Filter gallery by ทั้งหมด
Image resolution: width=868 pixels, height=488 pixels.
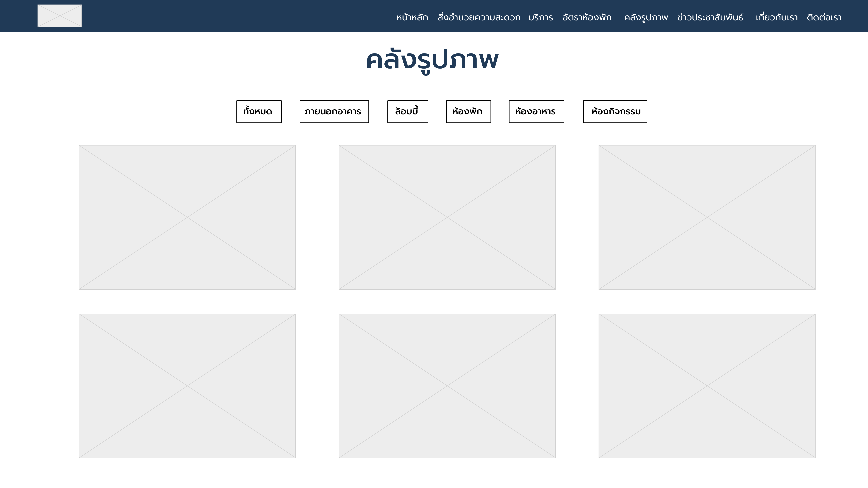click(x=259, y=111)
